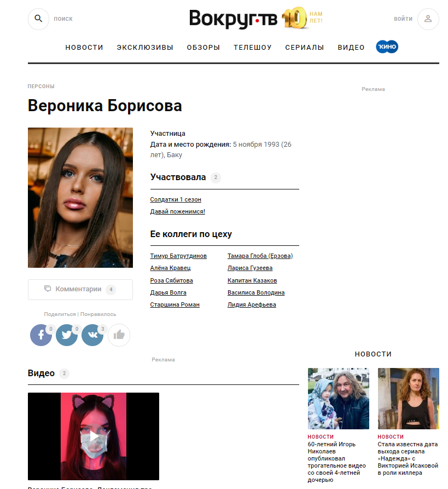Open the Игорь Николаев news thumbnail
448x489 pixels.
click(x=339, y=399)
